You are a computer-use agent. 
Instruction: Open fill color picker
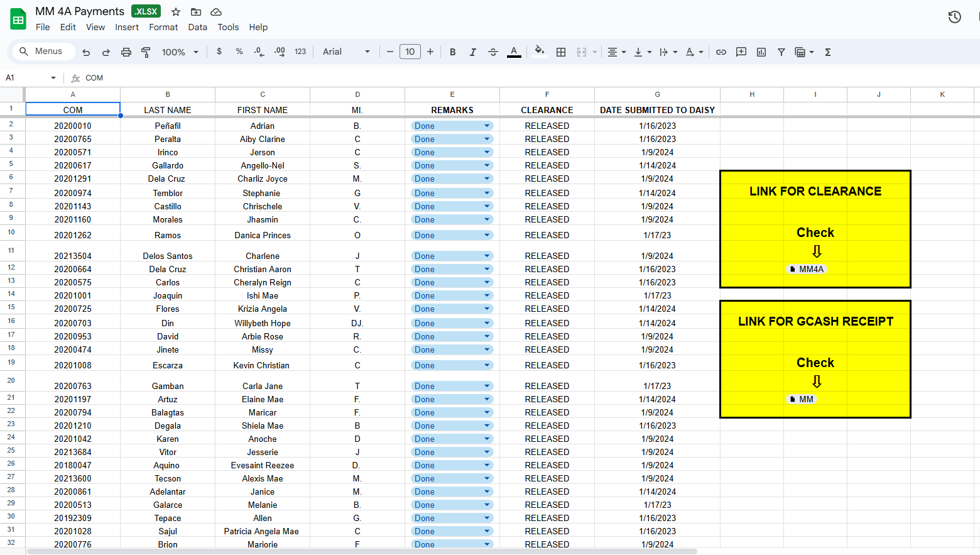click(x=539, y=52)
